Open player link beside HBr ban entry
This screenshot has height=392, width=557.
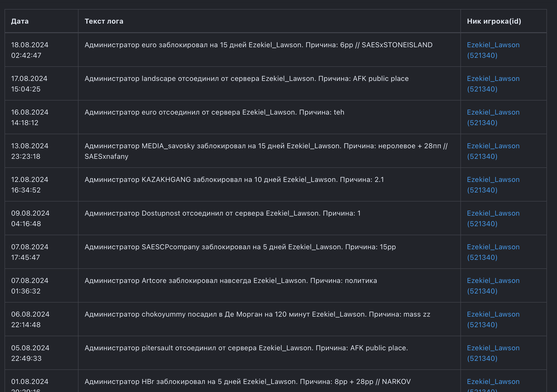tap(493, 382)
